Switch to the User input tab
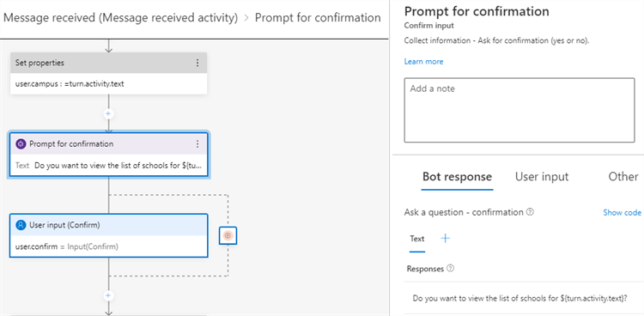The image size is (644, 316). [x=542, y=177]
